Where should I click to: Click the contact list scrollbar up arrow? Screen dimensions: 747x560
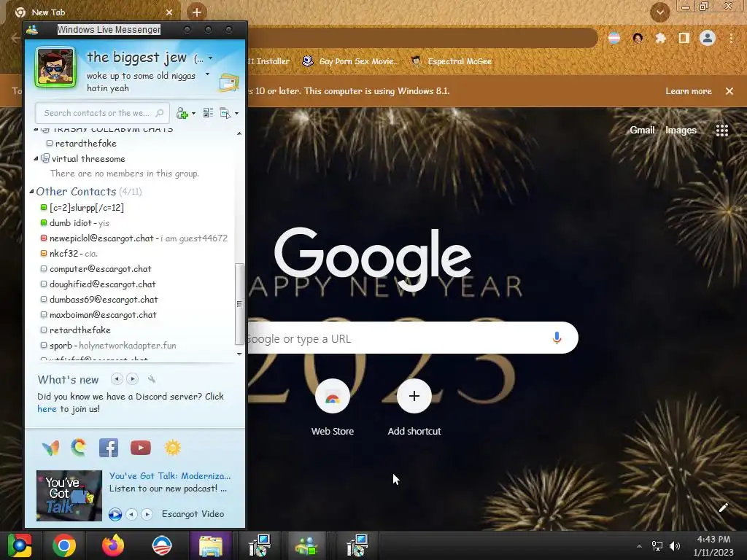(x=239, y=134)
